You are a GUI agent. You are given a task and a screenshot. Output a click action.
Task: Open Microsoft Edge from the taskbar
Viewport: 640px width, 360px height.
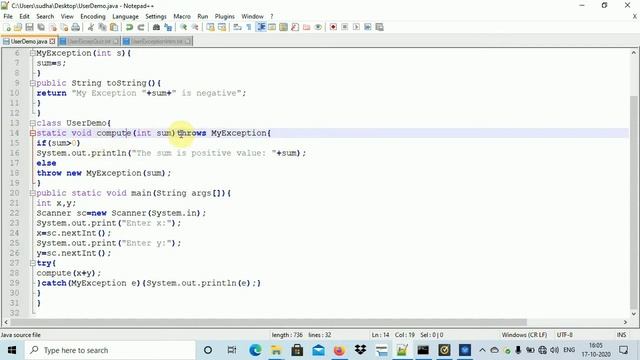pyautogui.click(x=255, y=350)
